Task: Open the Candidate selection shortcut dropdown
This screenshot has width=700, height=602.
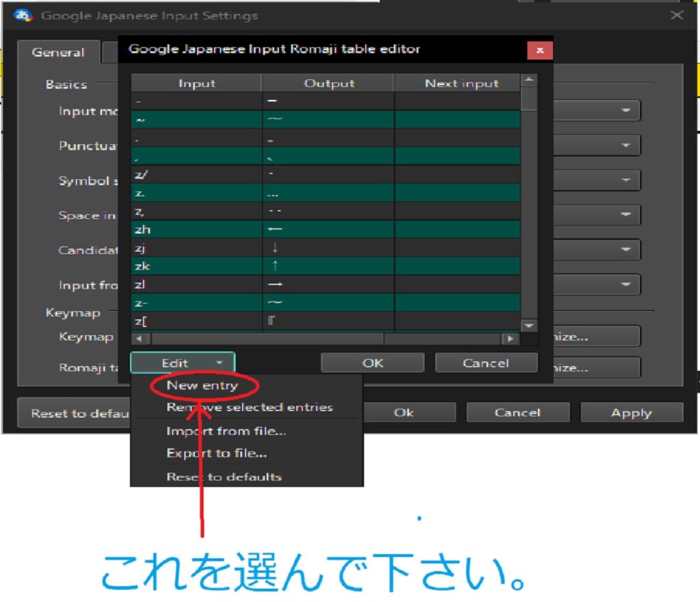Action: 597,250
